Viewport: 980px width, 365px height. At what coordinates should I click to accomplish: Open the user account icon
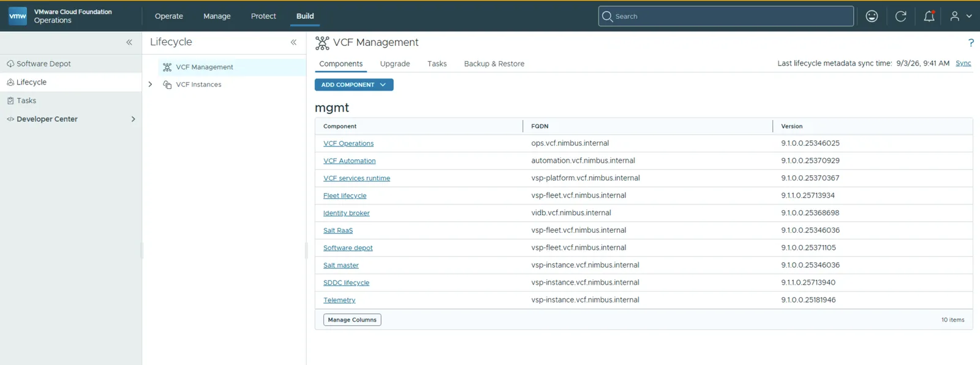(x=954, y=17)
